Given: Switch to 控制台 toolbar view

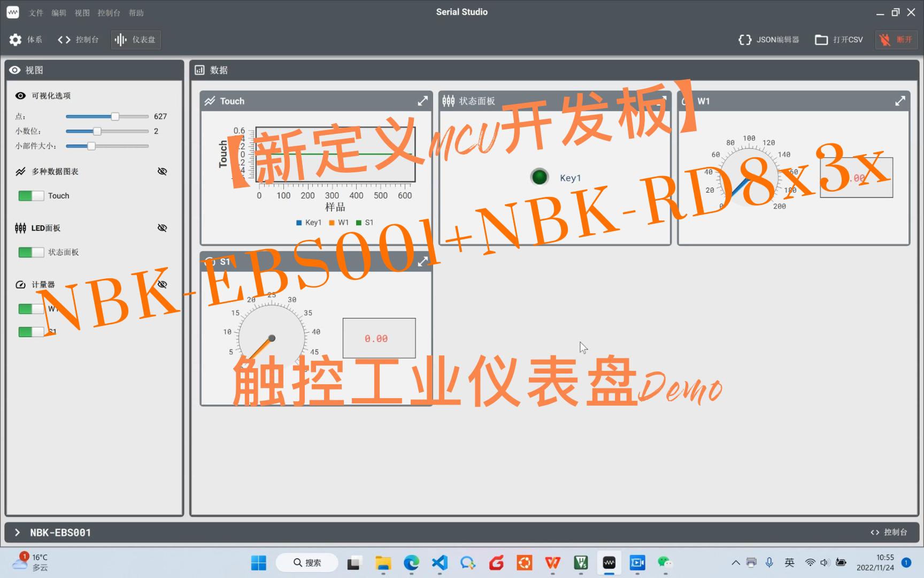Looking at the screenshot, I should point(78,40).
